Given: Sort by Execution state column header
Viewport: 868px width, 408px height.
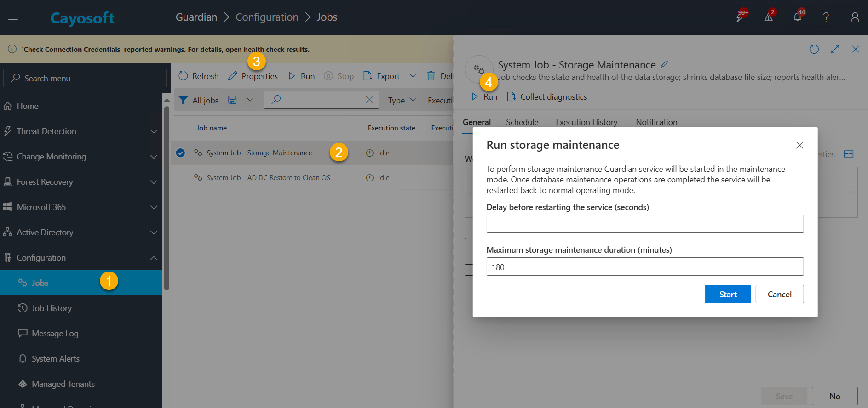Looking at the screenshot, I should (391, 128).
